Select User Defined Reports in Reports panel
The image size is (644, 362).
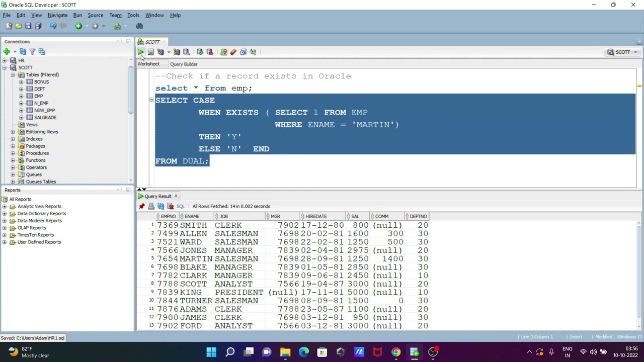(39, 242)
